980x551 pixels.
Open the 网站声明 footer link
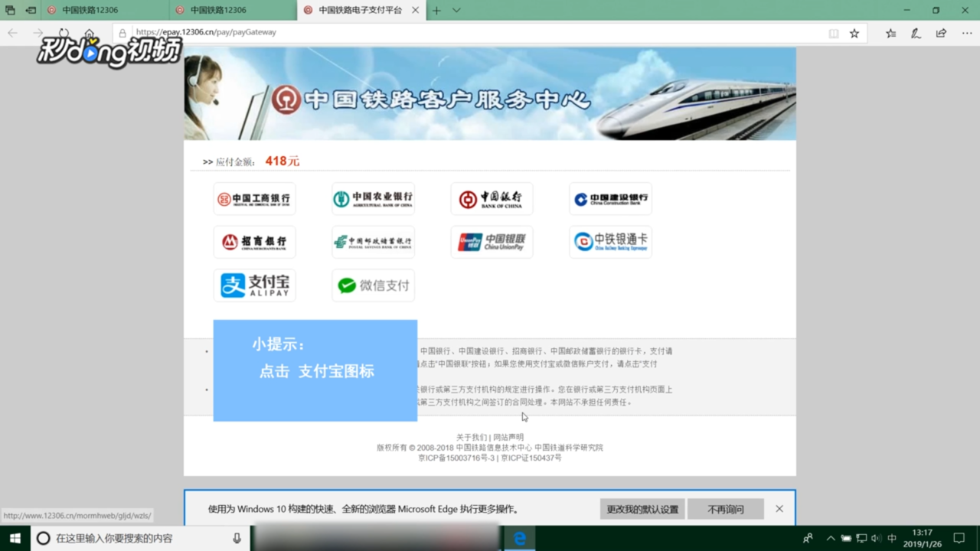click(508, 437)
